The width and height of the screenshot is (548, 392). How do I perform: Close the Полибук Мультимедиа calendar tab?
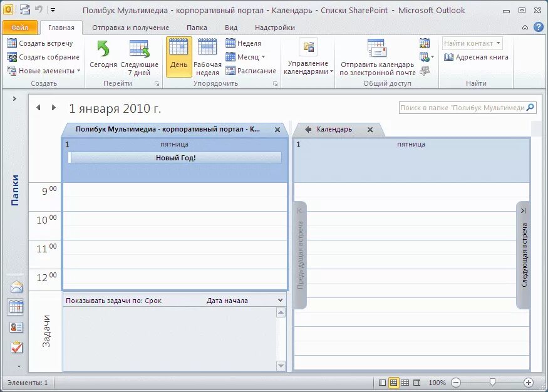277,130
